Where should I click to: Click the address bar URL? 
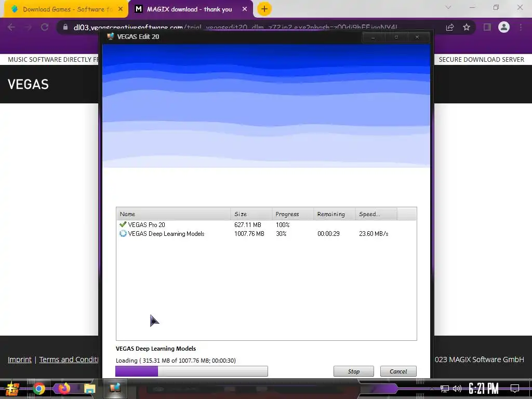(x=235, y=27)
